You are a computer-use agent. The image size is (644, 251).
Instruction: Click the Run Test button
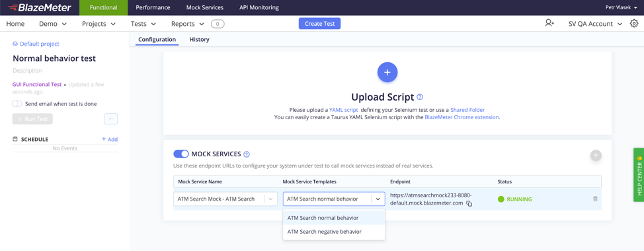pyautogui.click(x=32, y=119)
